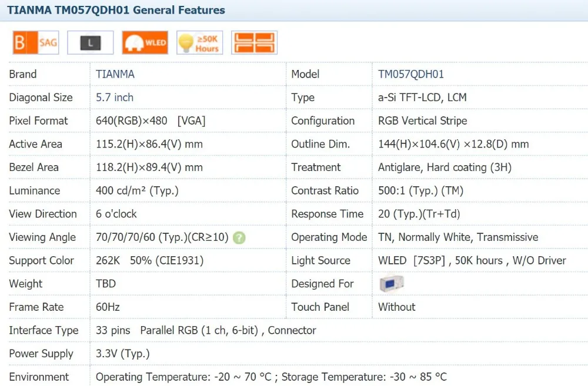Click the Designed For device thumbnail
The height and width of the screenshot is (386, 588).
(x=391, y=283)
